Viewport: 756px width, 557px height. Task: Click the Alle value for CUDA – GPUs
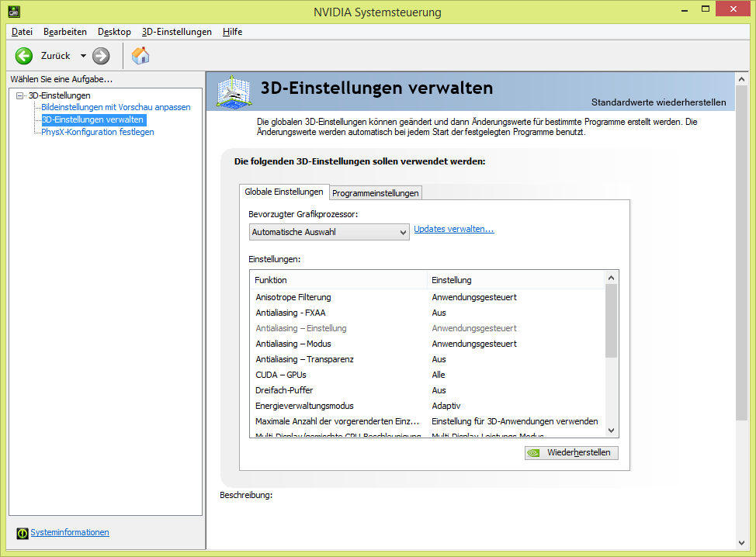click(439, 375)
